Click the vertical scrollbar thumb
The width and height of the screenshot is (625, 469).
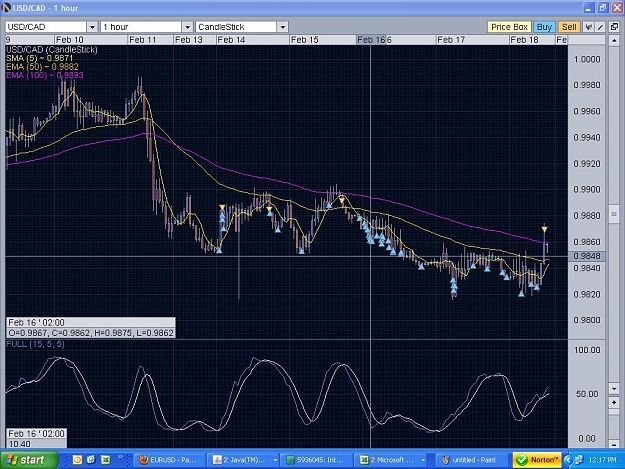[x=613, y=214]
